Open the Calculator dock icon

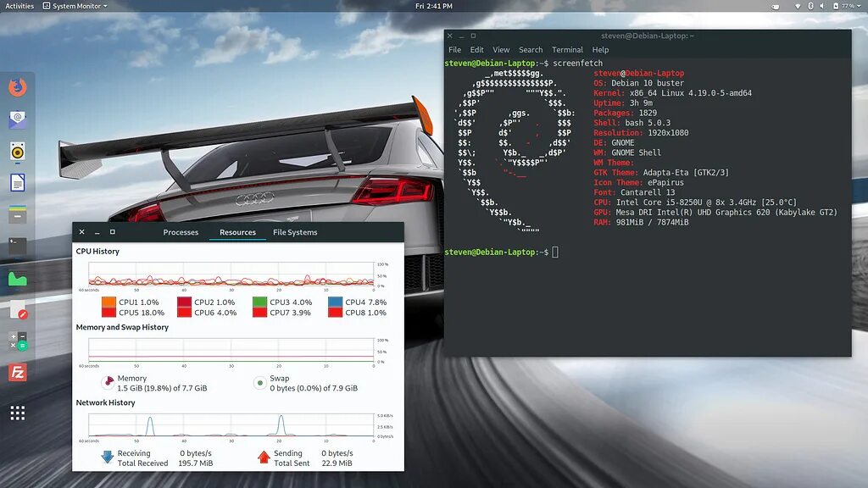(17, 341)
